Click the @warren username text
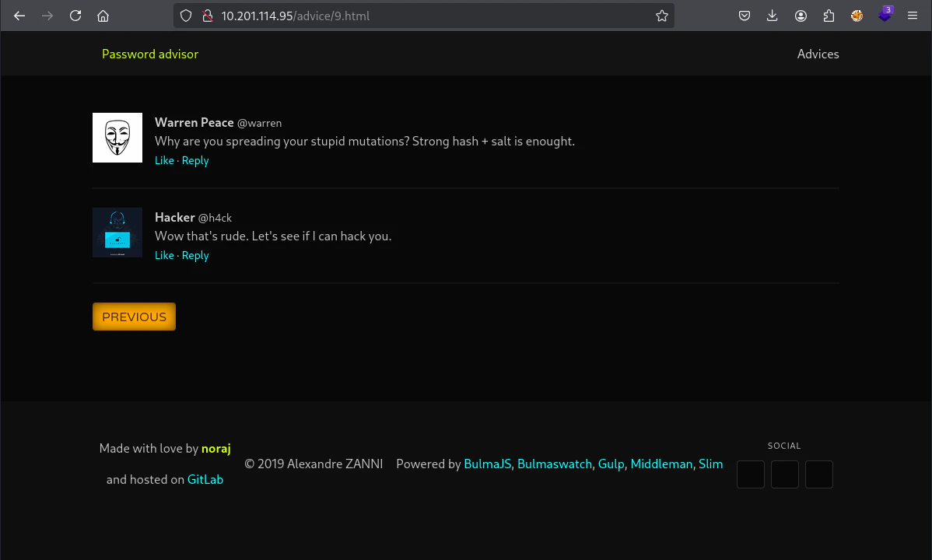932x560 pixels. [x=259, y=123]
